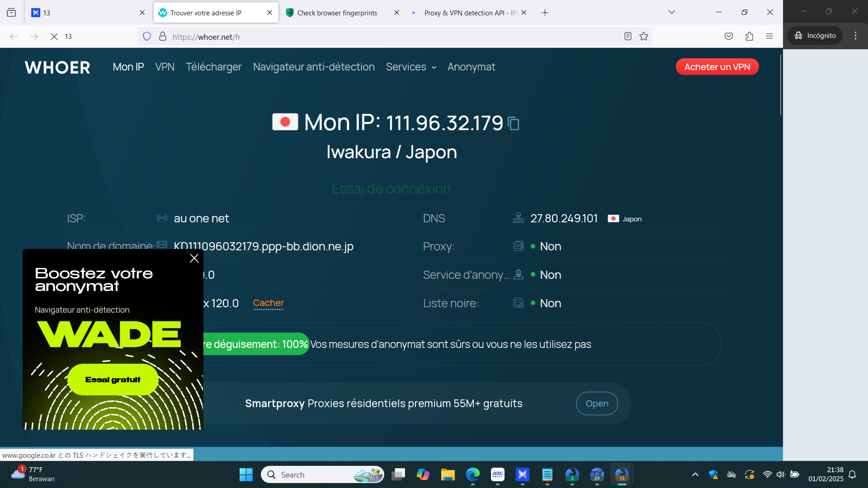Show hidden system tray icons
The height and width of the screenshot is (488, 868).
[695, 474]
